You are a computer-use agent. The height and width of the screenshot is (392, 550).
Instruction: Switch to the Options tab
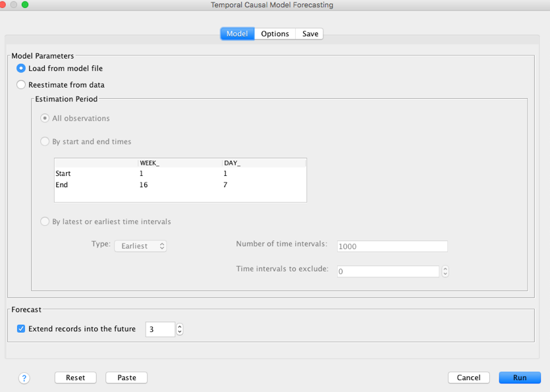pos(275,34)
